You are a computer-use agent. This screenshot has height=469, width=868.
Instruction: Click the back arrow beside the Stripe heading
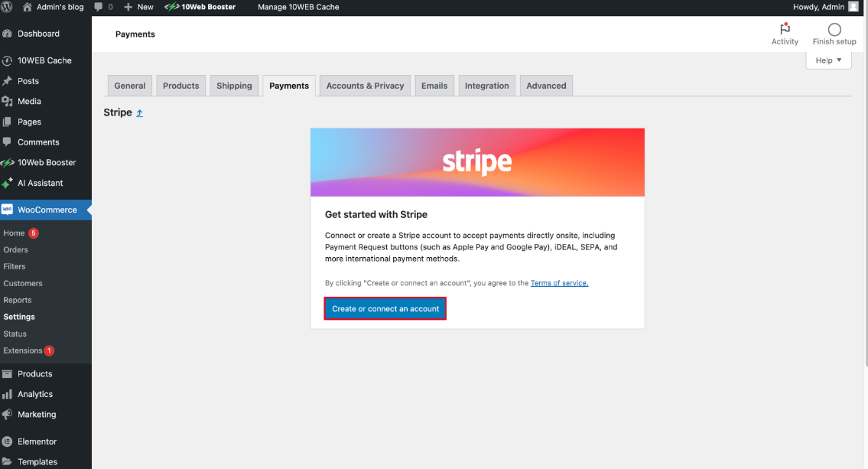pyautogui.click(x=139, y=112)
